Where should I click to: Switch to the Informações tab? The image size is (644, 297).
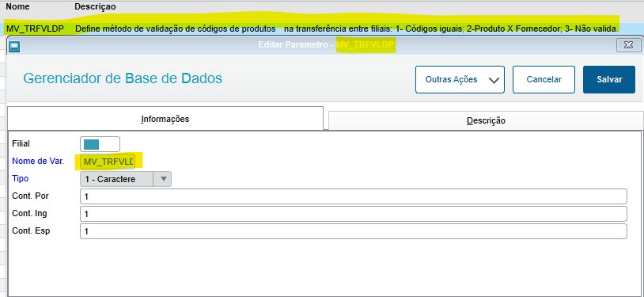(165, 119)
